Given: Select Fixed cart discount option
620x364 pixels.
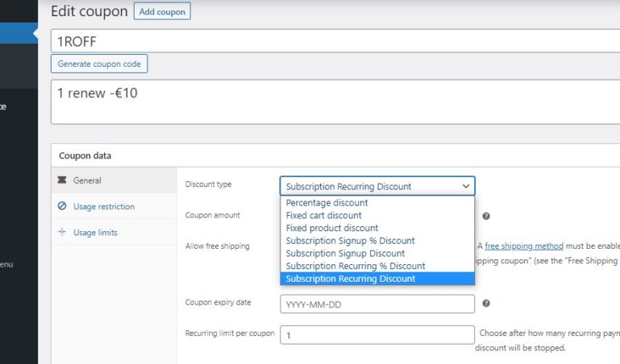Looking at the screenshot, I should coord(377,215).
